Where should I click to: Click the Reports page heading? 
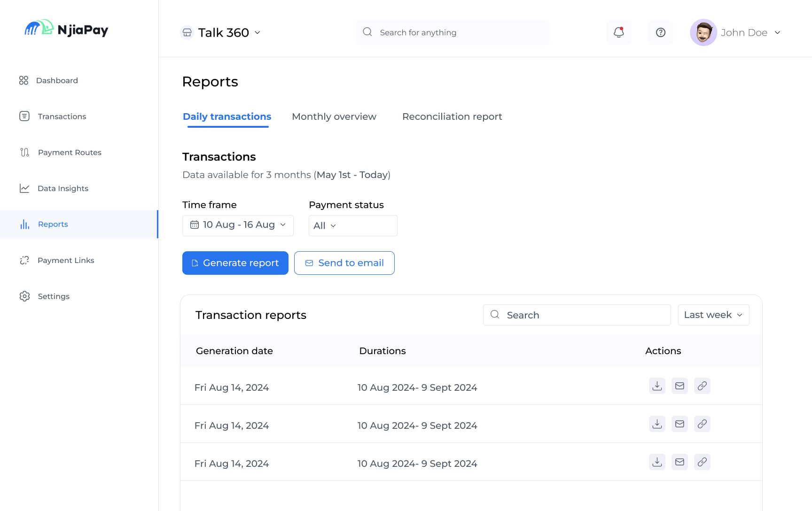pyautogui.click(x=210, y=82)
